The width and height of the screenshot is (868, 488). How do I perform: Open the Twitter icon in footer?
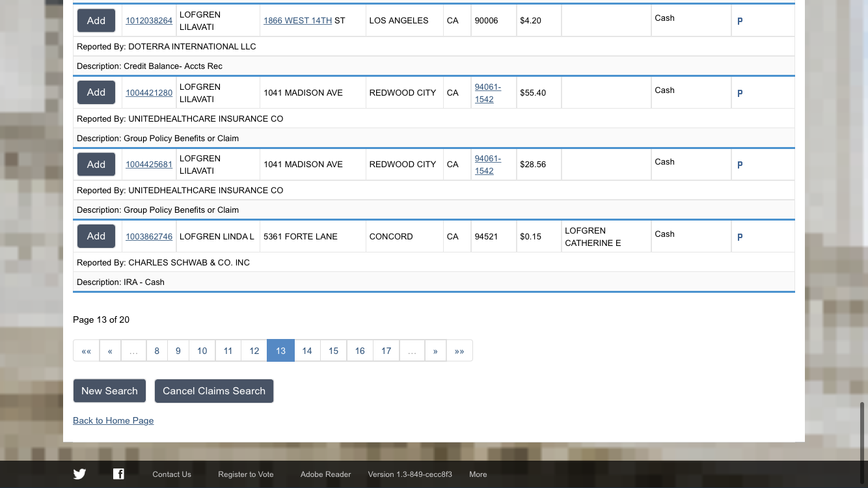coord(79,474)
